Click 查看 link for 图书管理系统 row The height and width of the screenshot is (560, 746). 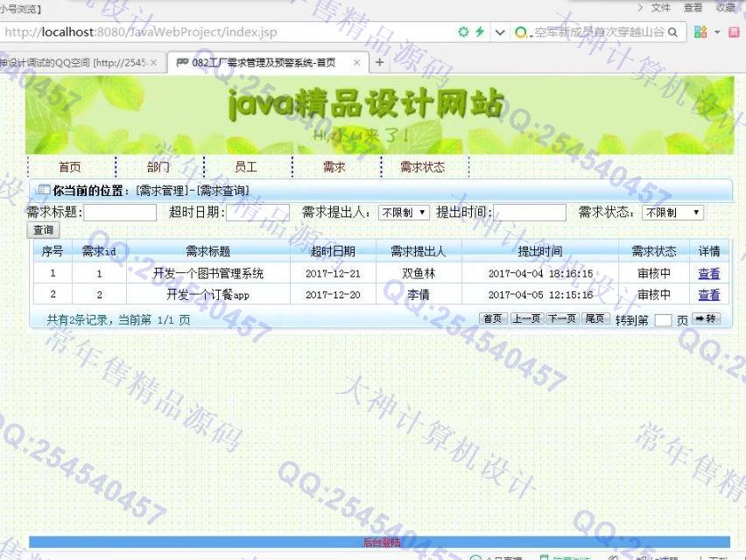[x=709, y=273]
